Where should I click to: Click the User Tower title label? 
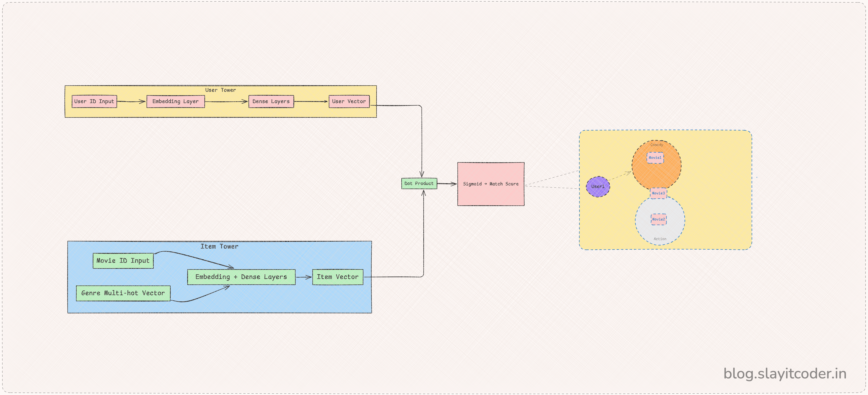pyautogui.click(x=220, y=90)
